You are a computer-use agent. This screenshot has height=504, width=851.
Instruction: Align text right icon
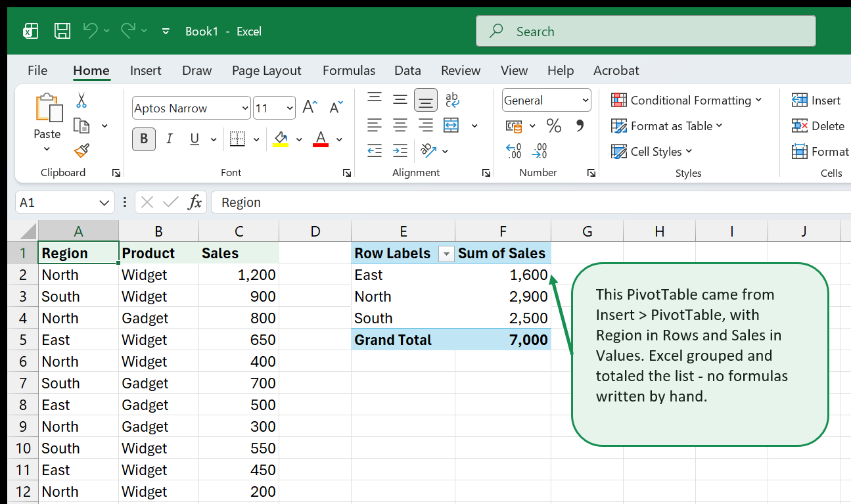click(426, 125)
